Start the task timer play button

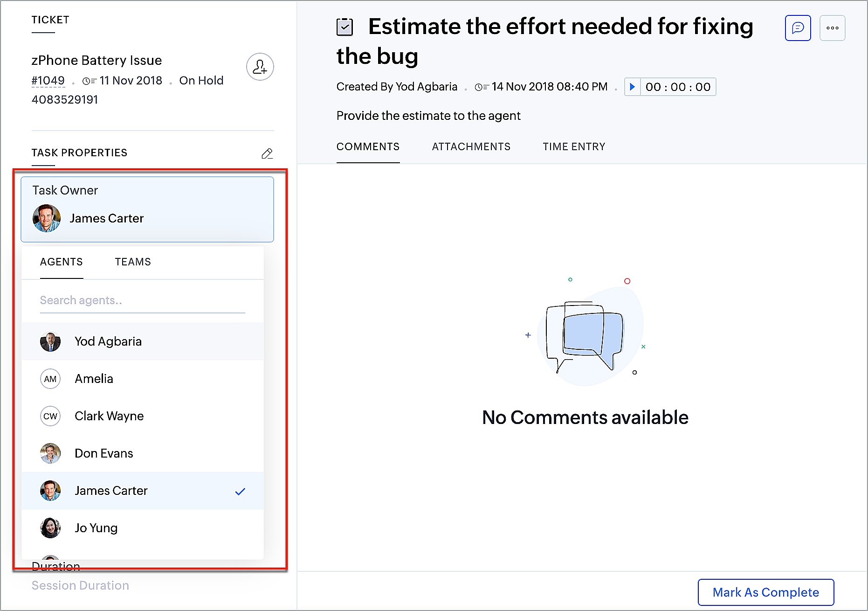pyautogui.click(x=632, y=87)
